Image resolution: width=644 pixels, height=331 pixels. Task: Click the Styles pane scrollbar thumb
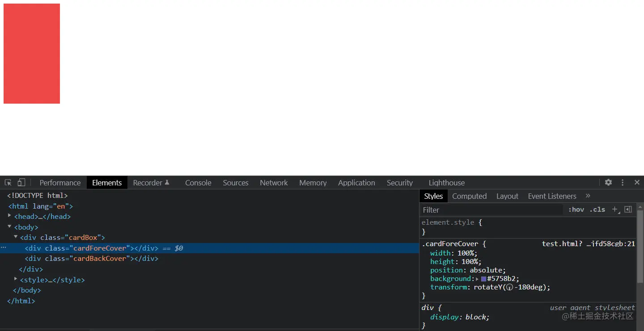click(x=640, y=246)
